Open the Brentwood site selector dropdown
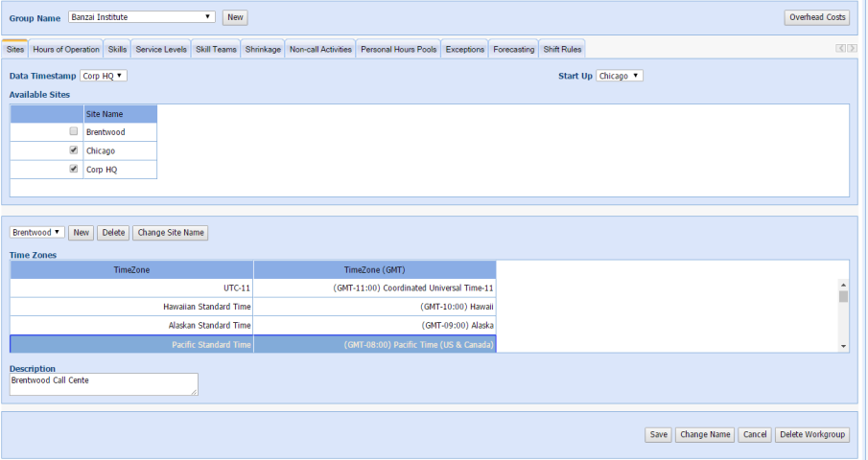Viewport: 868px width, 460px height. coord(37,233)
